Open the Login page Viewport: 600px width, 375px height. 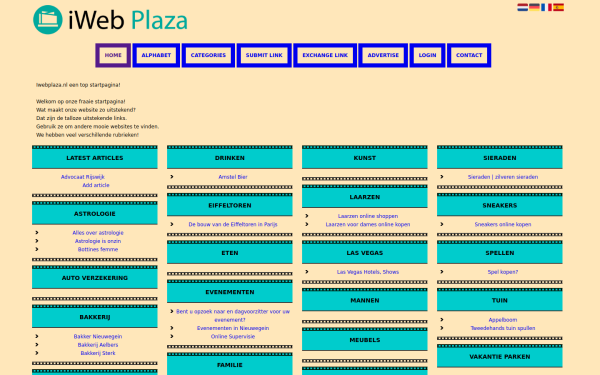point(427,55)
